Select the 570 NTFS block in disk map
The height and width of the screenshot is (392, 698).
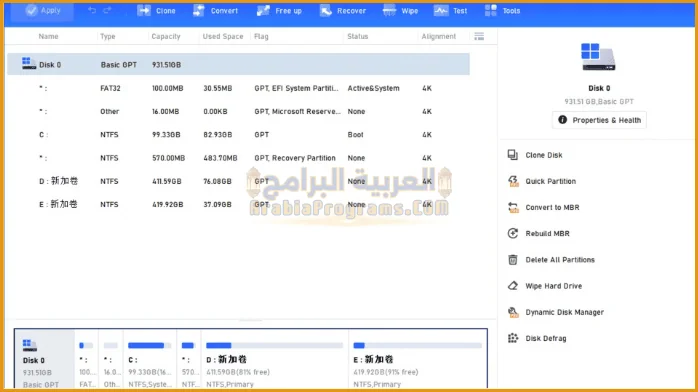tap(189, 360)
